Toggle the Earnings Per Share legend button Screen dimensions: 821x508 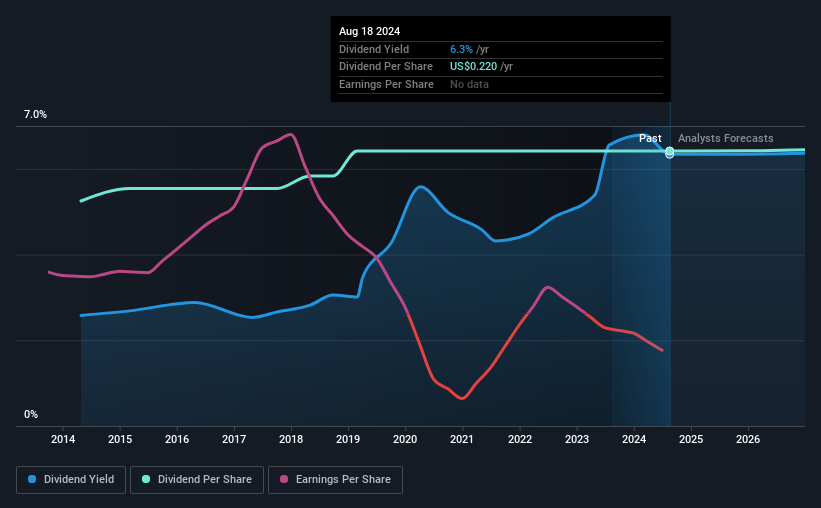(x=335, y=480)
